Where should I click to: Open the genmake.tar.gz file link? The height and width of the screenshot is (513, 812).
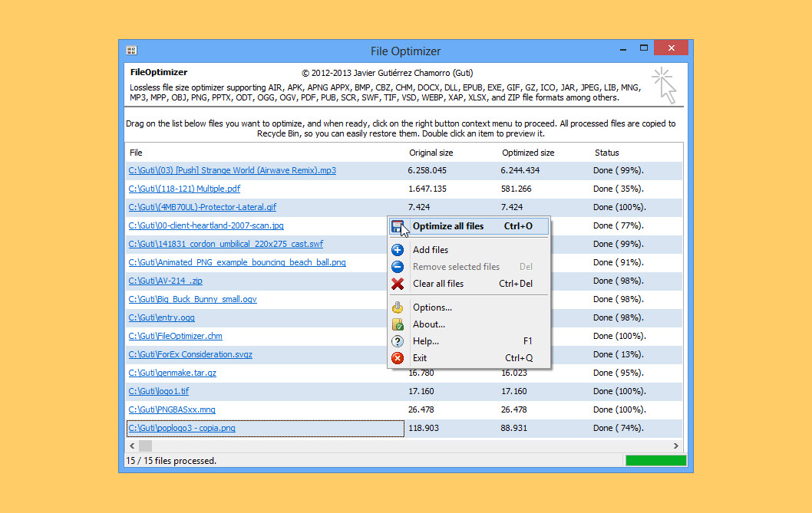coord(173,373)
